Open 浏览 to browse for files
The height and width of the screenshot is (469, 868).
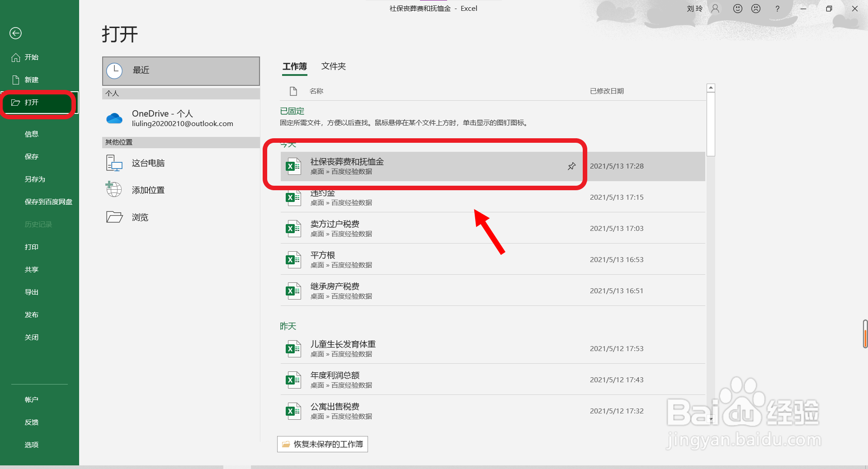139,217
